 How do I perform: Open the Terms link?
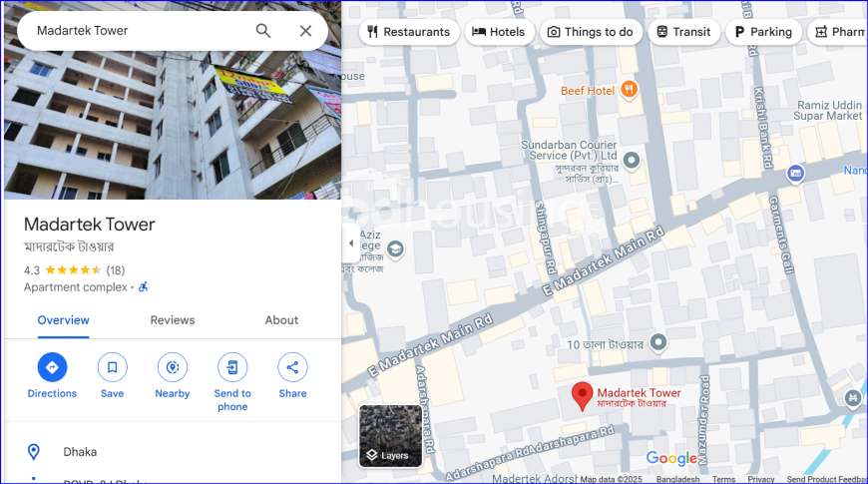[x=723, y=479]
